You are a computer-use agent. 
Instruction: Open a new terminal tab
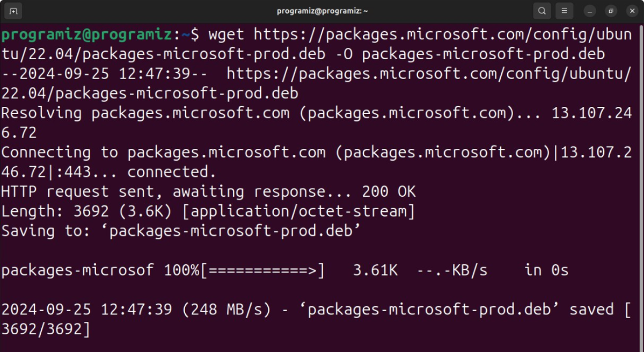coord(13,10)
